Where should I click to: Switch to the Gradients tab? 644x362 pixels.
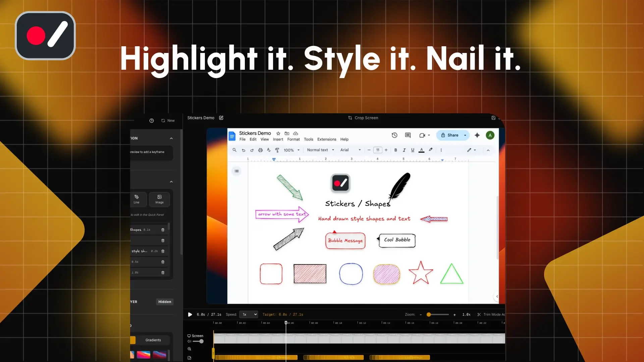pos(153,340)
